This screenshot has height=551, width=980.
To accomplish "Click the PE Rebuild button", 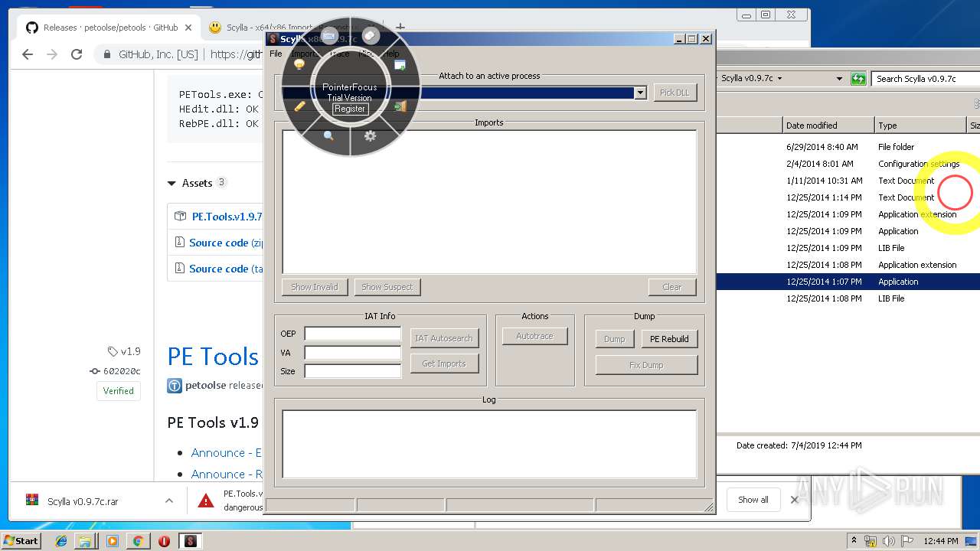I will [x=669, y=339].
